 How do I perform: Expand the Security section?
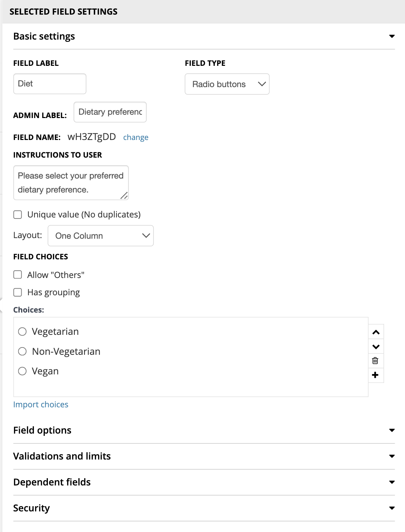(392, 508)
